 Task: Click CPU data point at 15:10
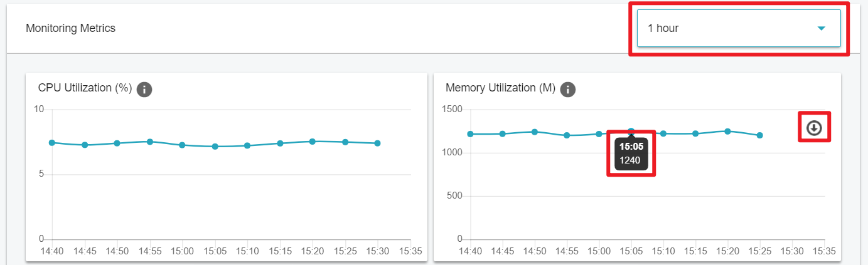click(247, 145)
